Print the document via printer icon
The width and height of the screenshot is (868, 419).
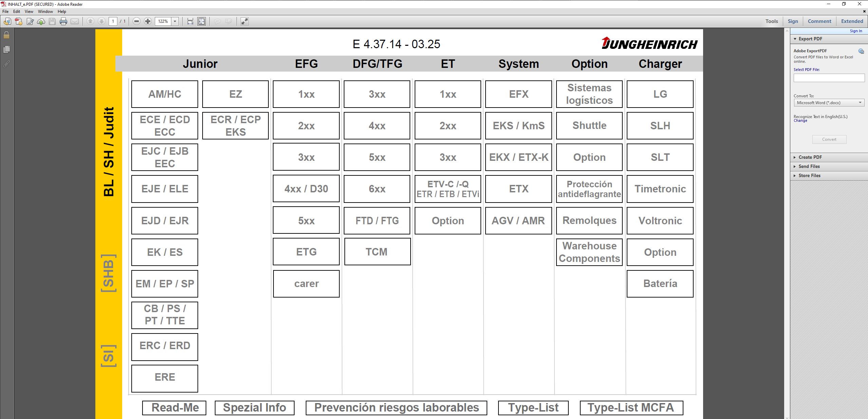(x=63, y=21)
